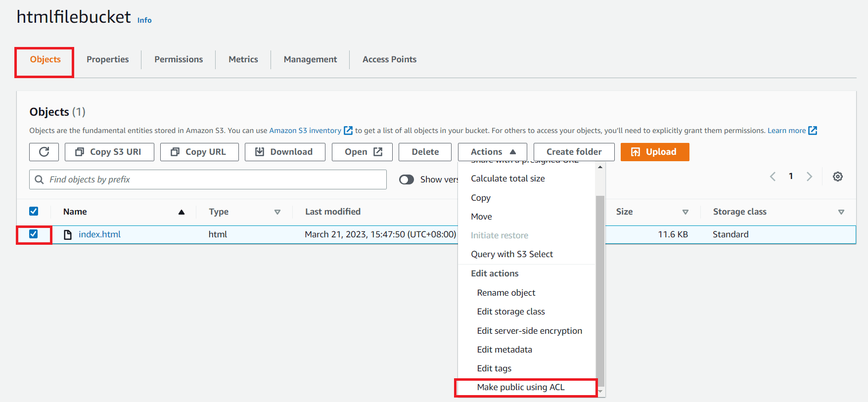
Task: Sort by Type column arrow
Action: tap(277, 212)
